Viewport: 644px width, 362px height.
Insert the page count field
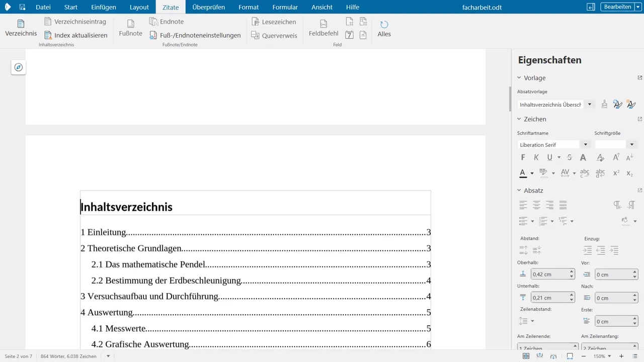[x=363, y=22]
